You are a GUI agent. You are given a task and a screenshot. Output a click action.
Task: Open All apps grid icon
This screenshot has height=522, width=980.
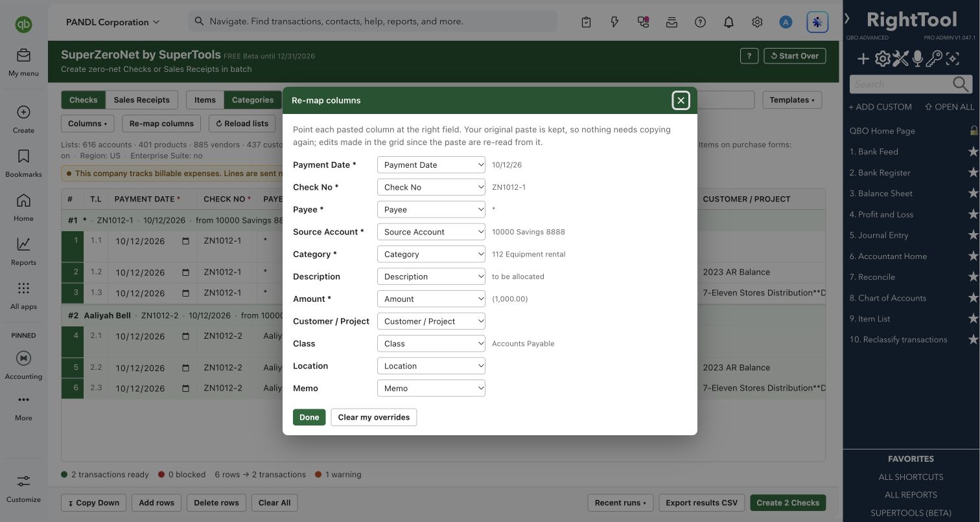23,288
